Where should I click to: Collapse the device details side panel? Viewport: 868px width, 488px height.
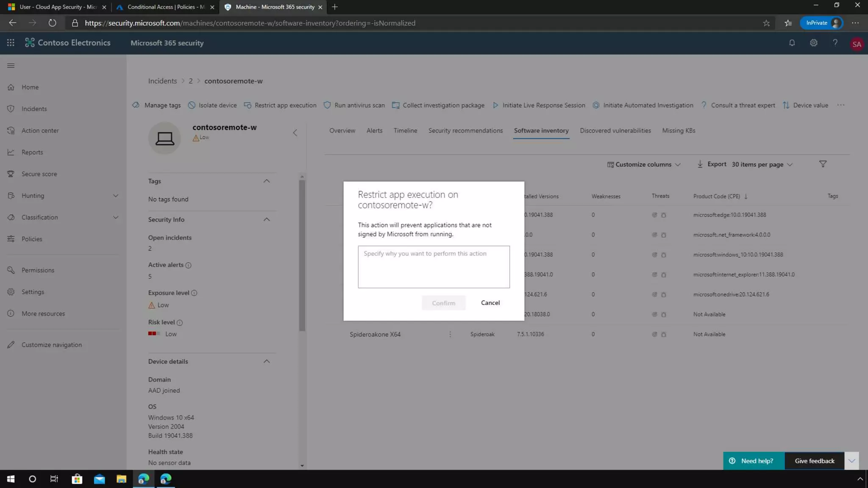tap(295, 133)
